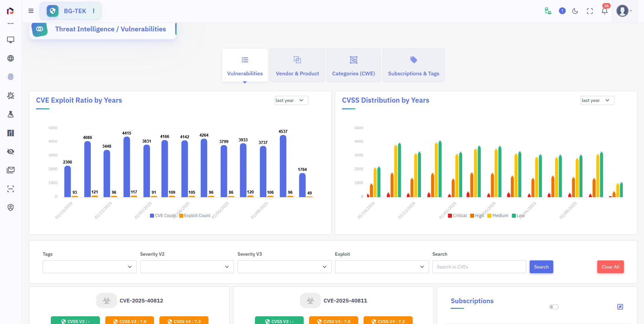Toggle dark mode moon icon
This screenshot has height=324, width=644.
point(575,11)
